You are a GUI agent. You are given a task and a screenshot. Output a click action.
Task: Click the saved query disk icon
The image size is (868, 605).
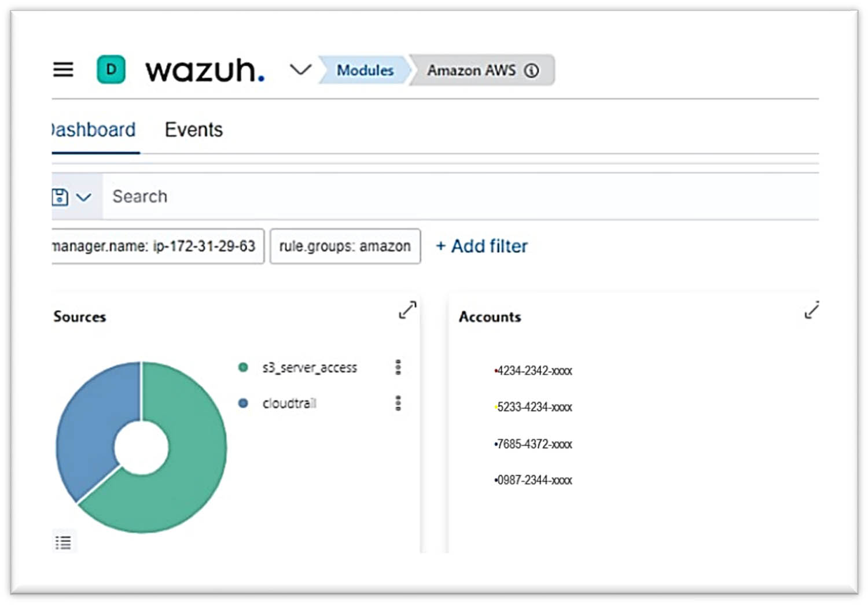(60, 197)
